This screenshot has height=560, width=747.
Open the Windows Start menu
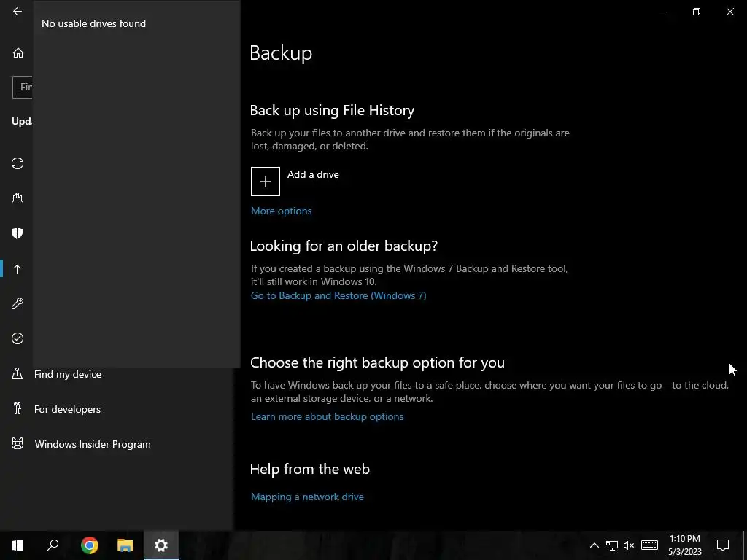(18, 545)
